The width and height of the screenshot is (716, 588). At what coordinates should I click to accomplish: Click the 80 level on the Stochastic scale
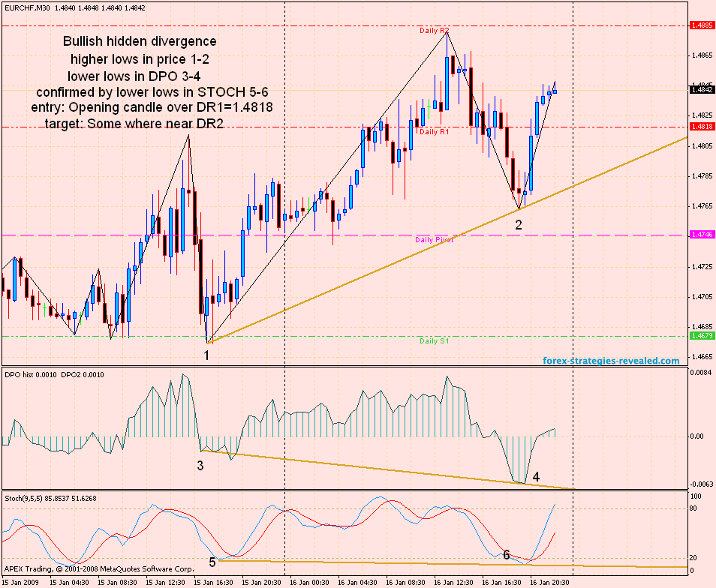coord(694,508)
